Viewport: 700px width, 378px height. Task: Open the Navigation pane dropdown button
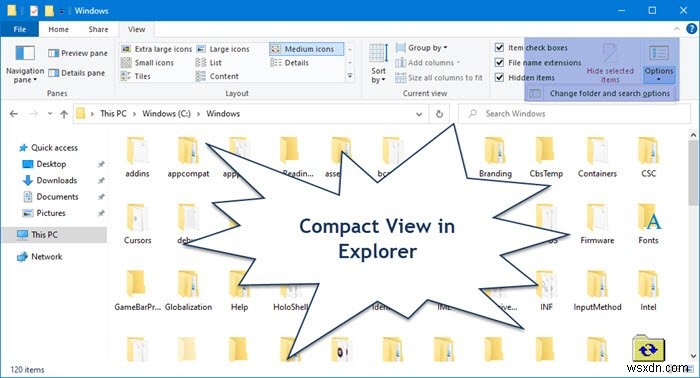pyautogui.click(x=25, y=64)
